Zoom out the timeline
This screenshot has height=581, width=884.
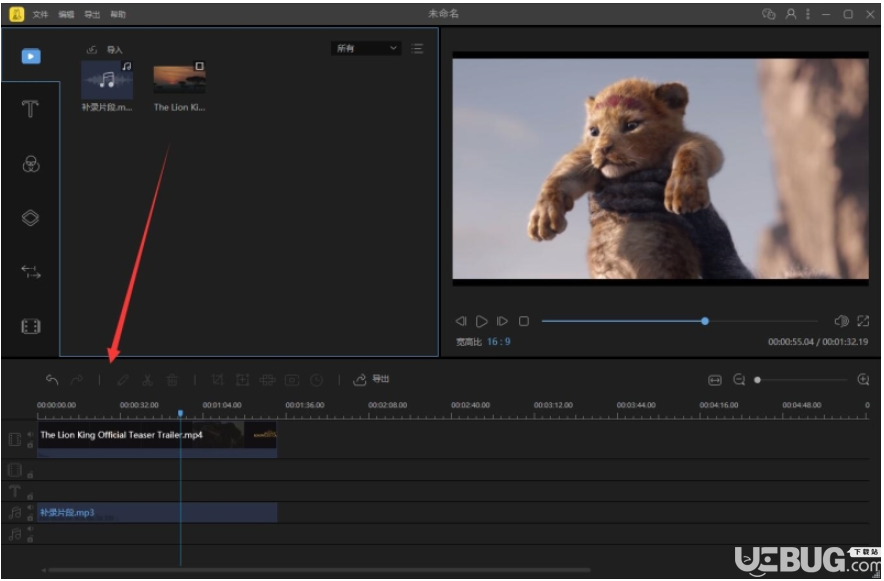[739, 380]
